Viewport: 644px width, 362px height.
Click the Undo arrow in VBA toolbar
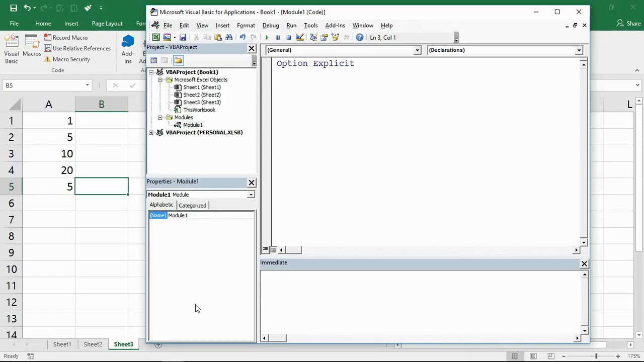coord(243,37)
